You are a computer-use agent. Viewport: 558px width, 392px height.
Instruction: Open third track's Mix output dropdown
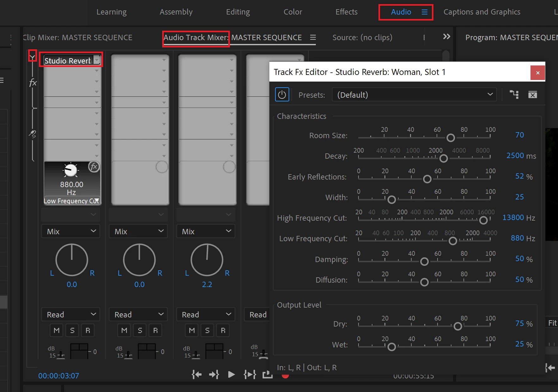point(206,231)
